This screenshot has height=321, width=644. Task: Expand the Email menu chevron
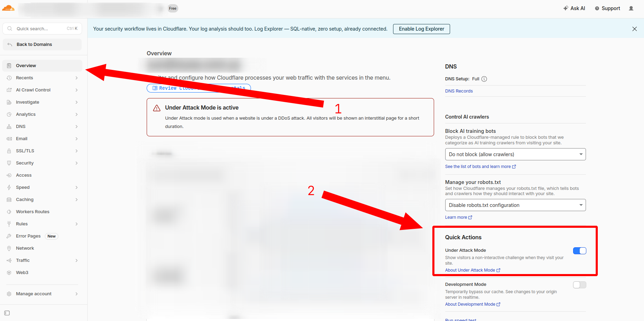click(x=76, y=139)
